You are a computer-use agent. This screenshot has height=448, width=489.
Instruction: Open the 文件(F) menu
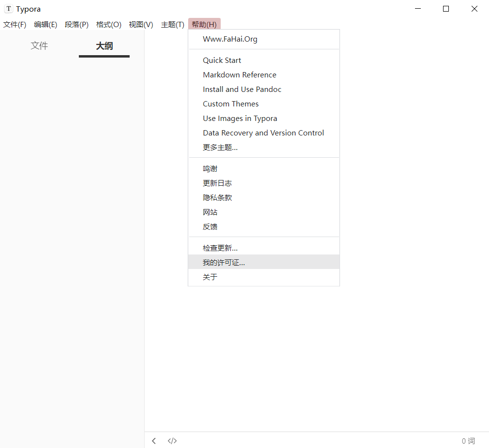pyautogui.click(x=15, y=24)
